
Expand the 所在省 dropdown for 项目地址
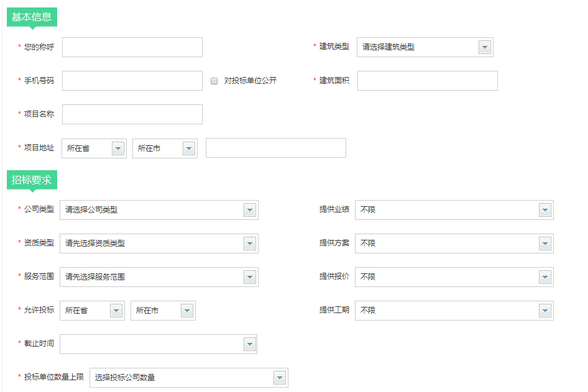94,148
